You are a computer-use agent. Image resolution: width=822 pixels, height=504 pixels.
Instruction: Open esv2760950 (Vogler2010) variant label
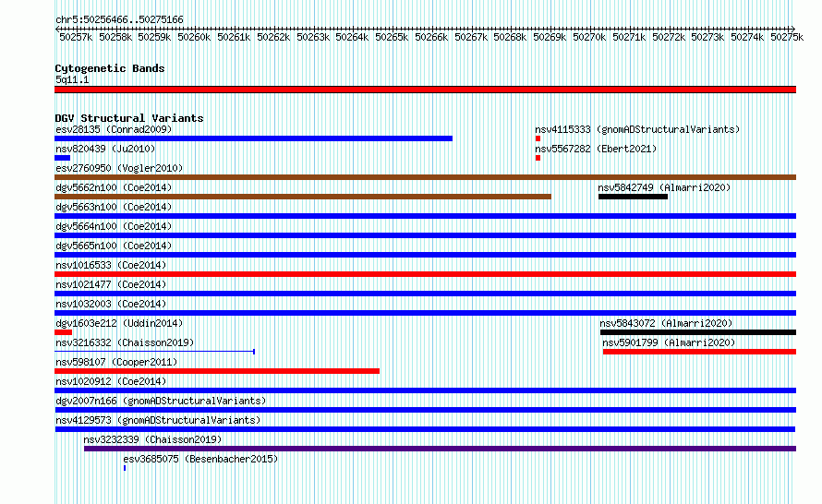119,168
